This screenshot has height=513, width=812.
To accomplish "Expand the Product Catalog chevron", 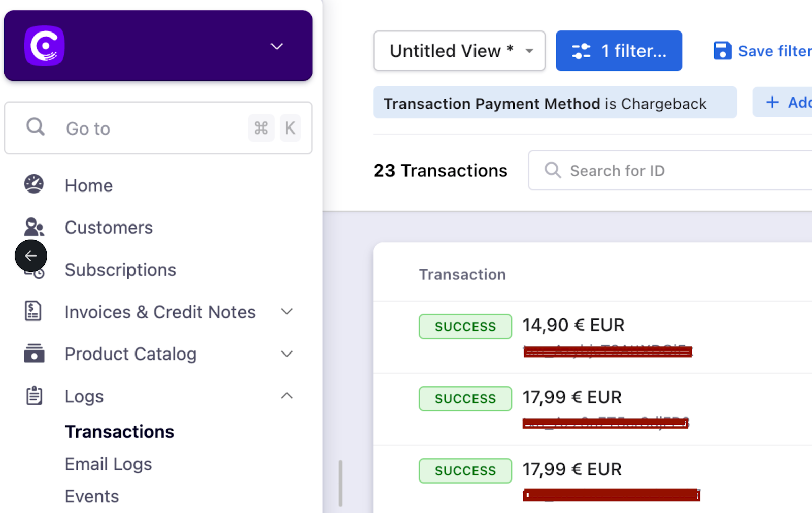I will point(287,354).
